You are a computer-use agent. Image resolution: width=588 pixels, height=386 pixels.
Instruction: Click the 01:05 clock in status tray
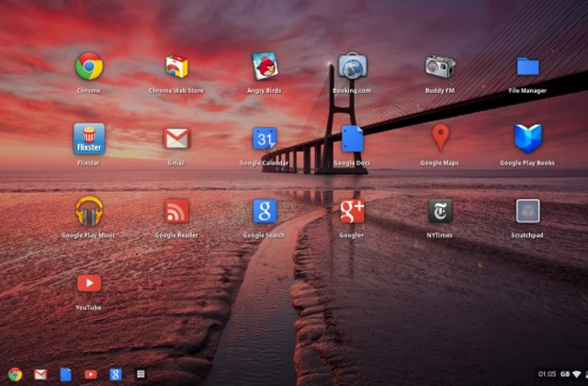[547, 374]
